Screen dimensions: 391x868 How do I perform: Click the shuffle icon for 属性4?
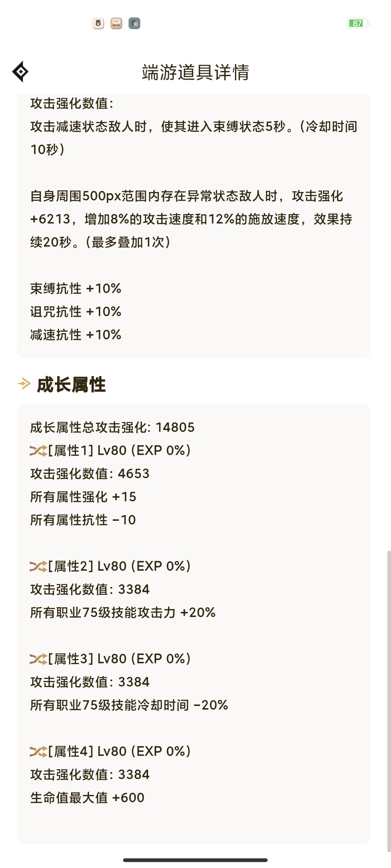(x=38, y=752)
